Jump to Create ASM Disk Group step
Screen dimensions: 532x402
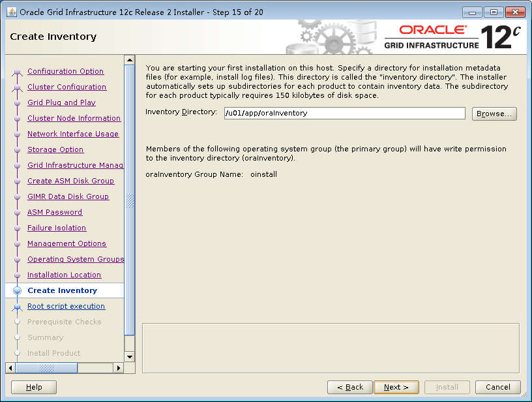(70, 181)
